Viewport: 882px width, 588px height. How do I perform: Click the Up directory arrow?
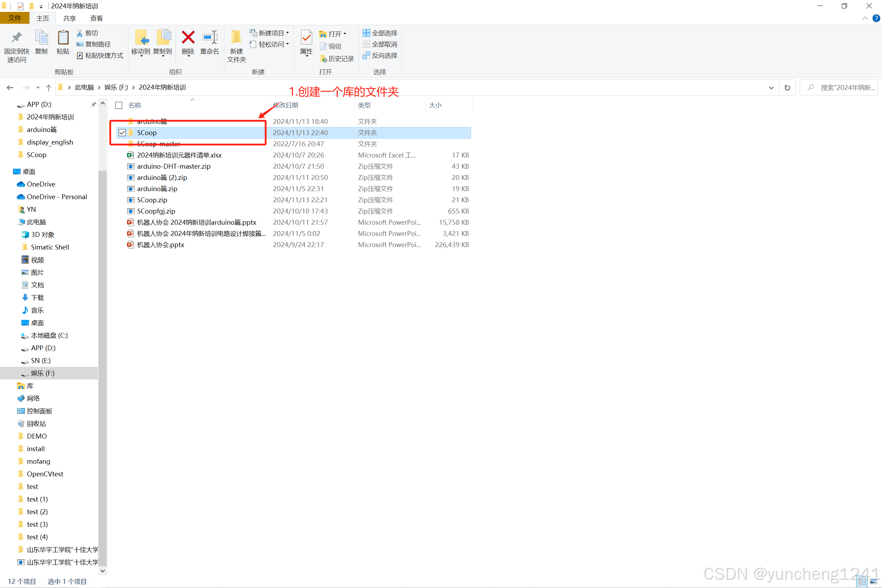click(x=48, y=87)
